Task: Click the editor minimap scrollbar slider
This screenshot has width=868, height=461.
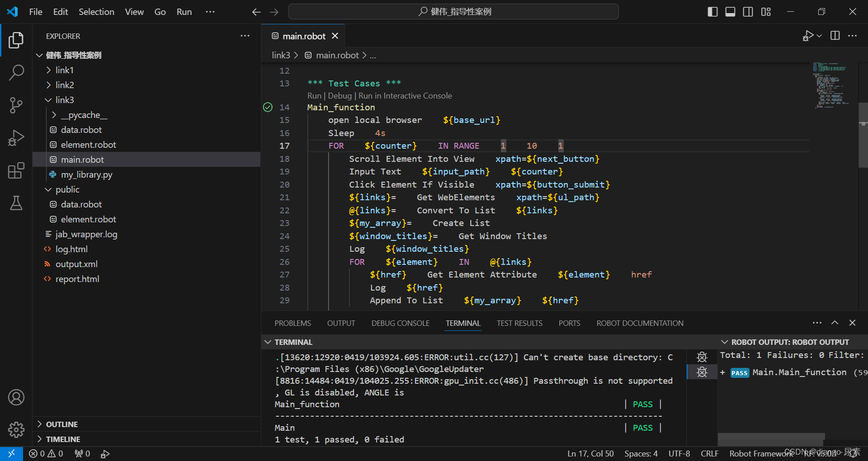Action: click(x=863, y=135)
